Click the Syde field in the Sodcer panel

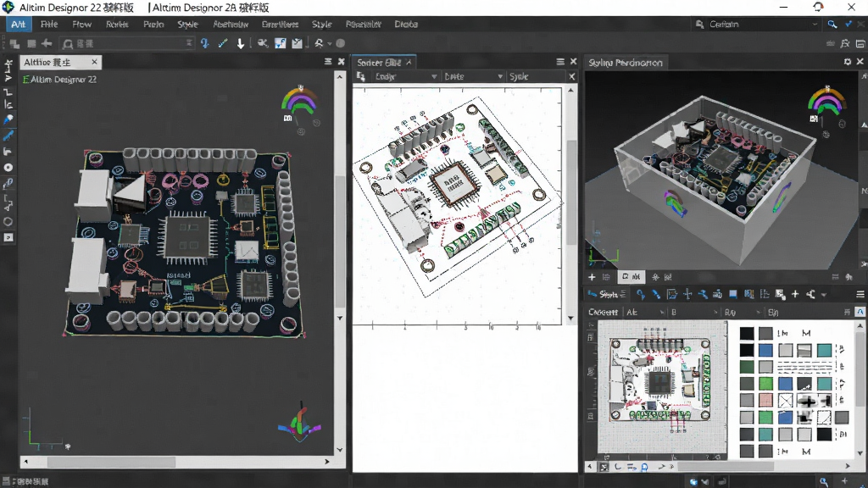click(537, 76)
